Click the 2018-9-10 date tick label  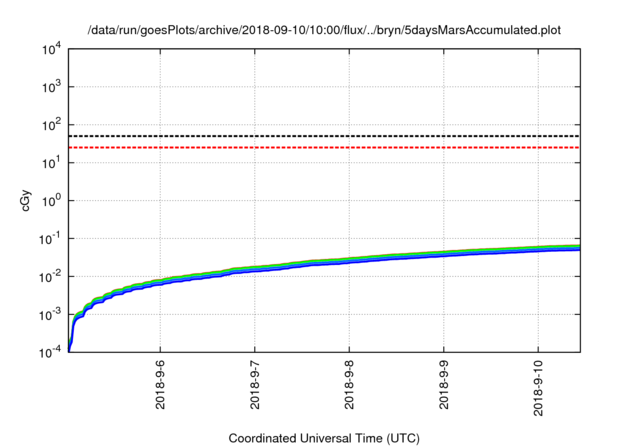click(x=538, y=387)
